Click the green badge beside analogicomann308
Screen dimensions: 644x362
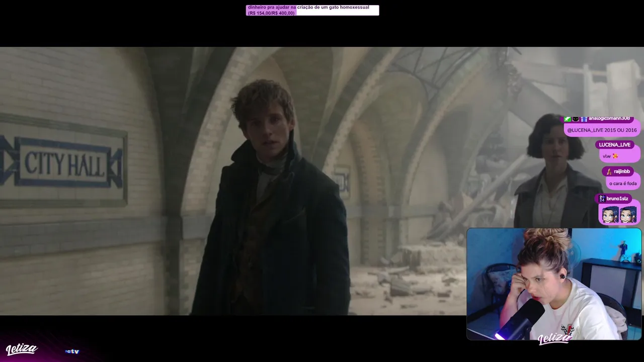point(567,119)
